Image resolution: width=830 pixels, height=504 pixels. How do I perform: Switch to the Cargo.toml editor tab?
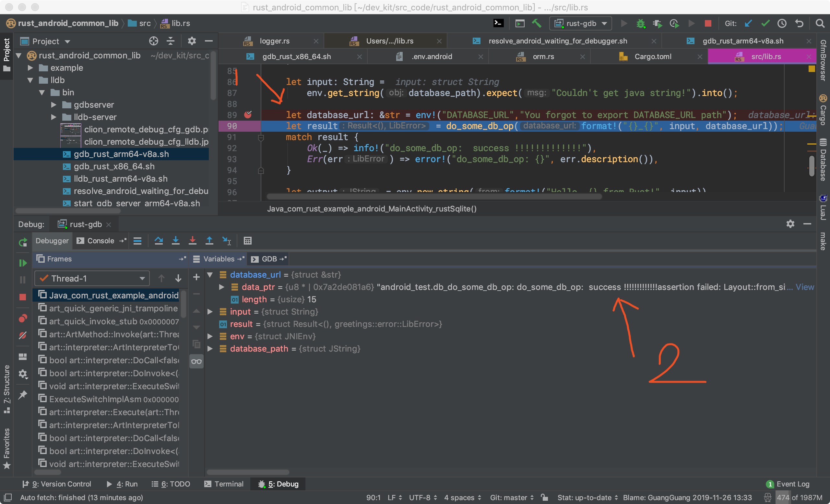[652, 57]
